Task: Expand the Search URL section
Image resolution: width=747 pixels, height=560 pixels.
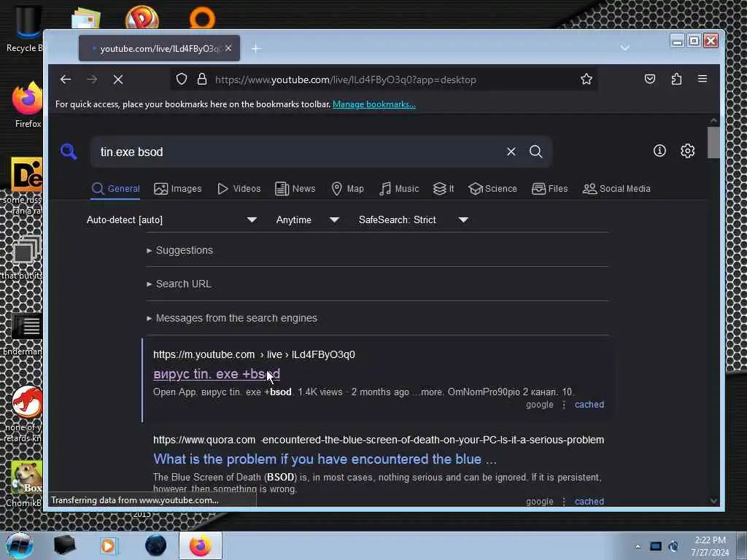Action: click(x=179, y=284)
